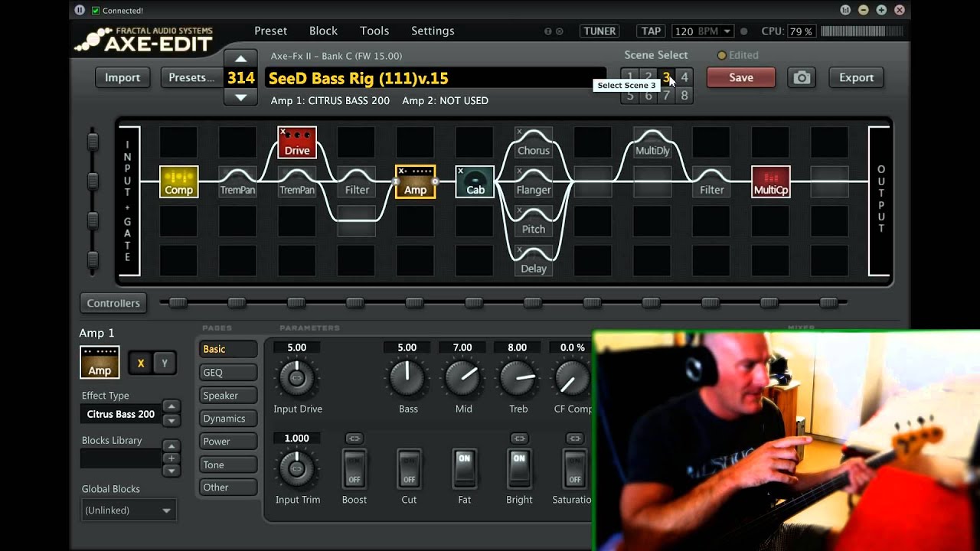The height and width of the screenshot is (551, 980).
Task: Click Blocks Library up arrow
Action: [171, 446]
